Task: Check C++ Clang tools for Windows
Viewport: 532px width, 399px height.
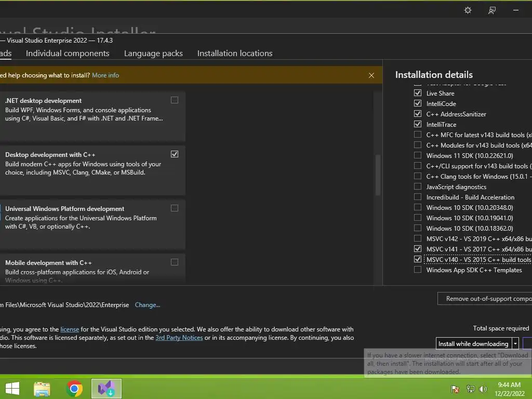Action: (418, 176)
